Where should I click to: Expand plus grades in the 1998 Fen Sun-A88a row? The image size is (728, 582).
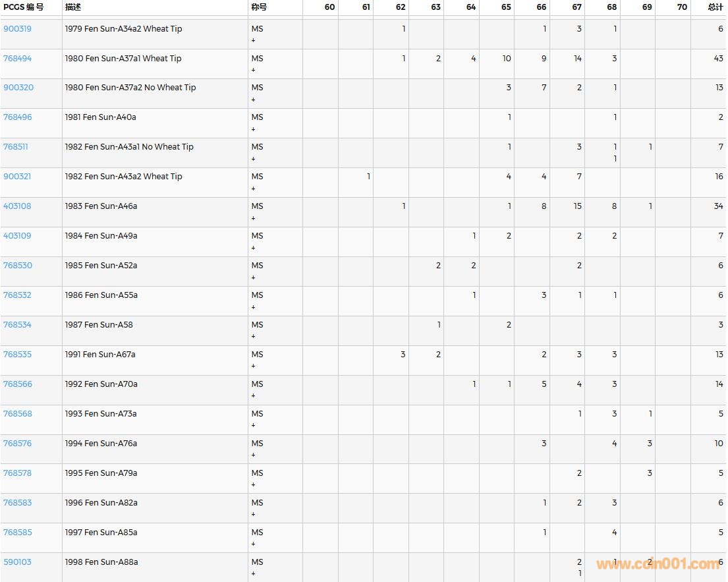coord(253,574)
